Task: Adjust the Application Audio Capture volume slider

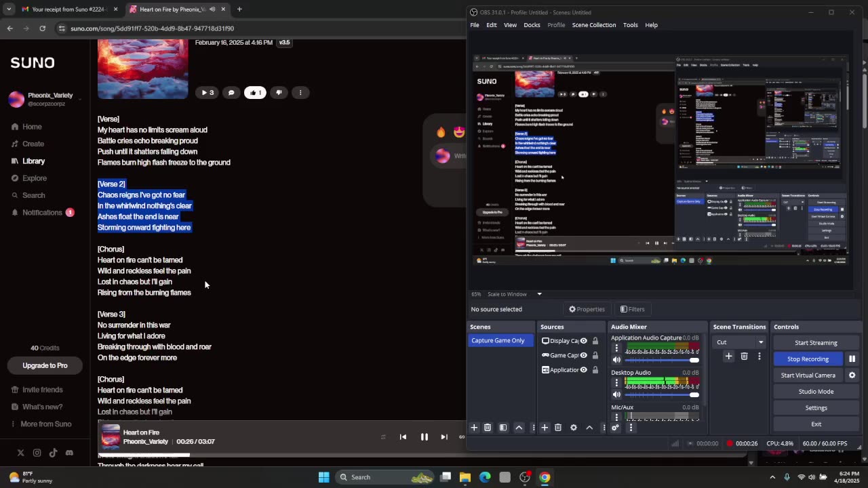Action: [x=662, y=360]
